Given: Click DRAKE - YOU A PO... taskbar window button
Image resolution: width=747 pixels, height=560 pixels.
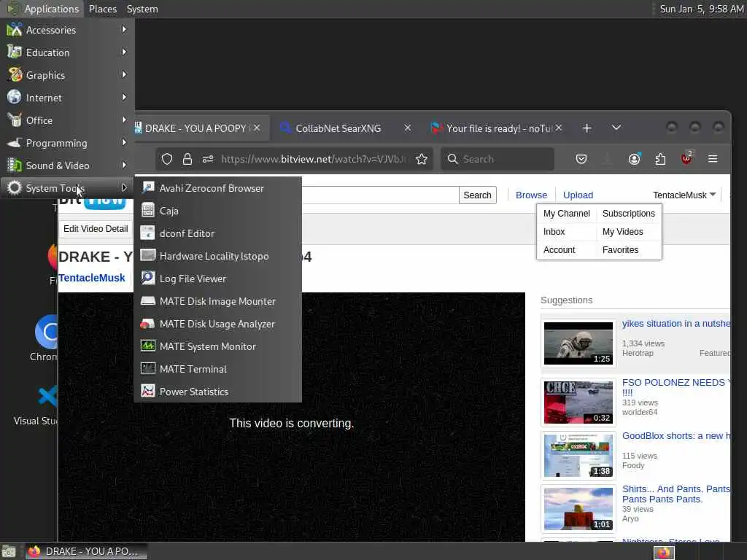Looking at the screenshot, I should click(x=86, y=552).
